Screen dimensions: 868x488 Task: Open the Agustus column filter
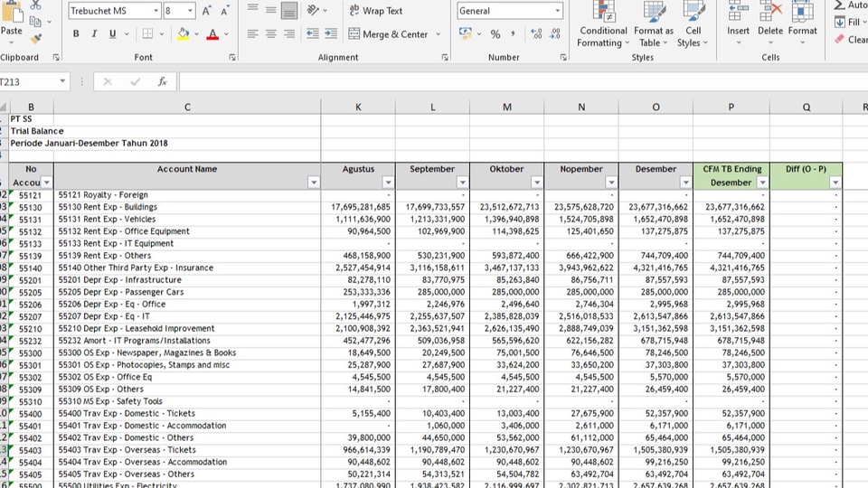click(x=388, y=183)
